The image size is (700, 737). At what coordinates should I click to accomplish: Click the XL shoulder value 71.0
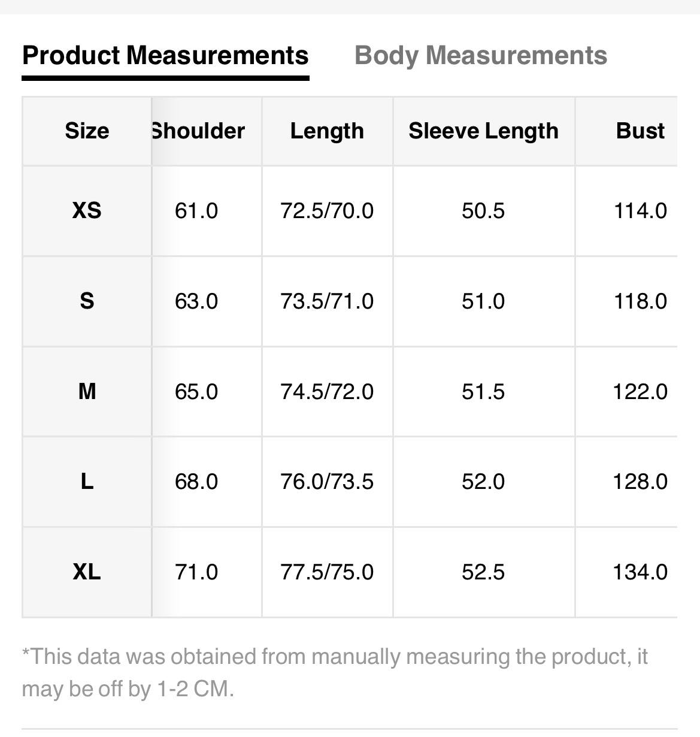click(196, 572)
